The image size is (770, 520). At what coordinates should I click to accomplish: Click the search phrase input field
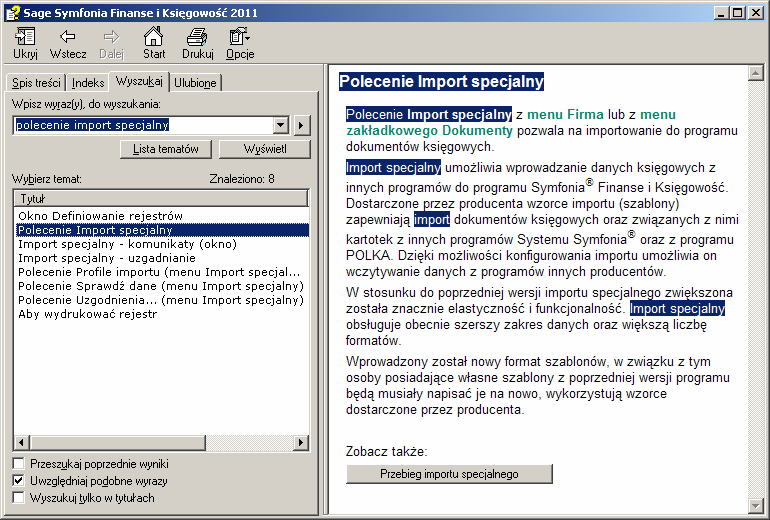click(x=143, y=125)
